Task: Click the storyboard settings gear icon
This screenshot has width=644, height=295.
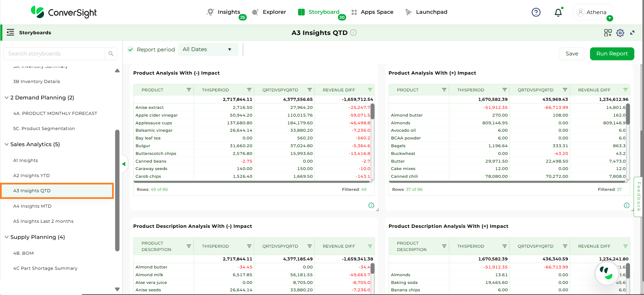Action: point(620,33)
